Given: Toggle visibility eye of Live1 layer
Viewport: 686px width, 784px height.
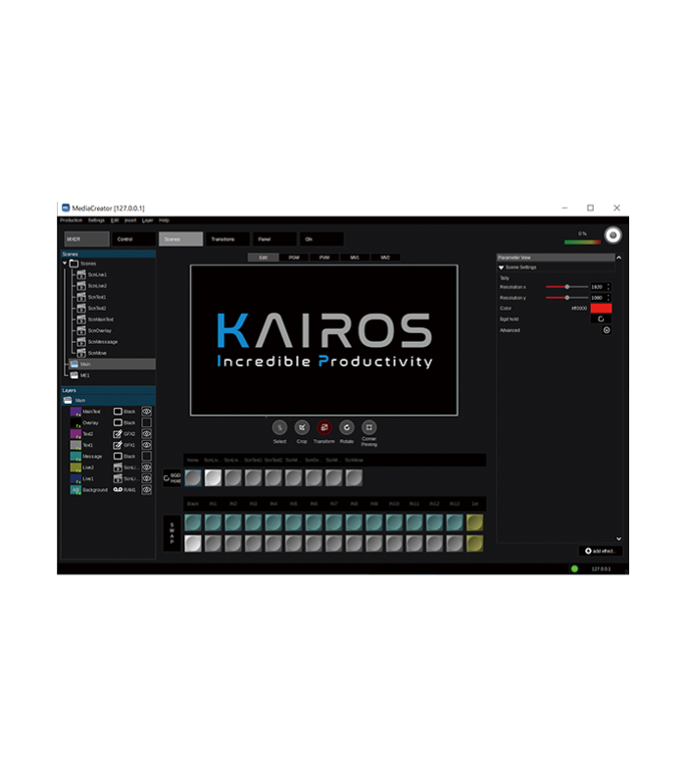Looking at the screenshot, I should pos(146,478).
